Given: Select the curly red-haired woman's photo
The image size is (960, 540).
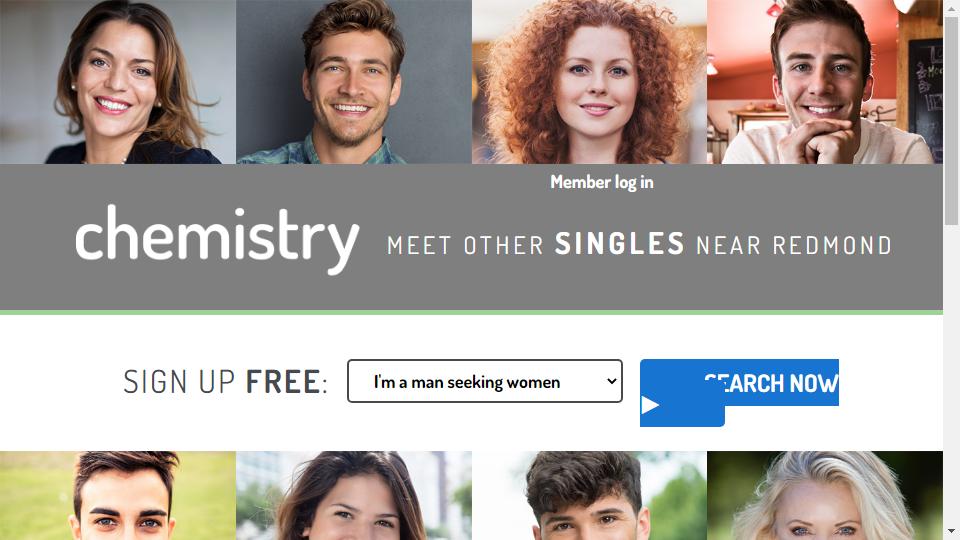Looking at the screenshot, I should click(x=589, y=81).
